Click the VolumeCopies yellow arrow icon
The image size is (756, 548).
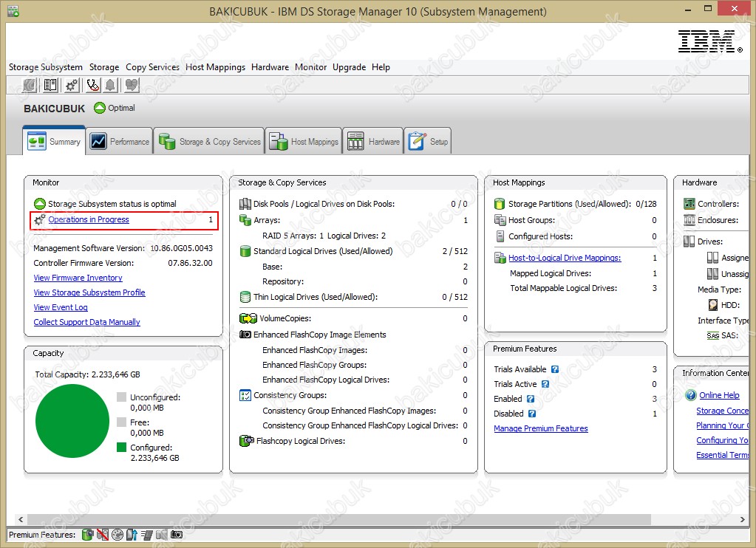248,318
